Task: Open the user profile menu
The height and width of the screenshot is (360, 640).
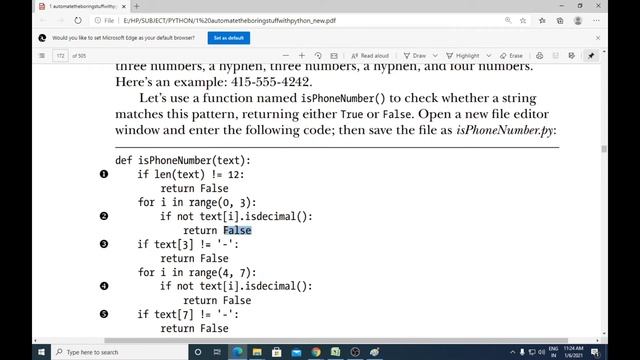Action: pyautogui.click(x=578, y=20)
